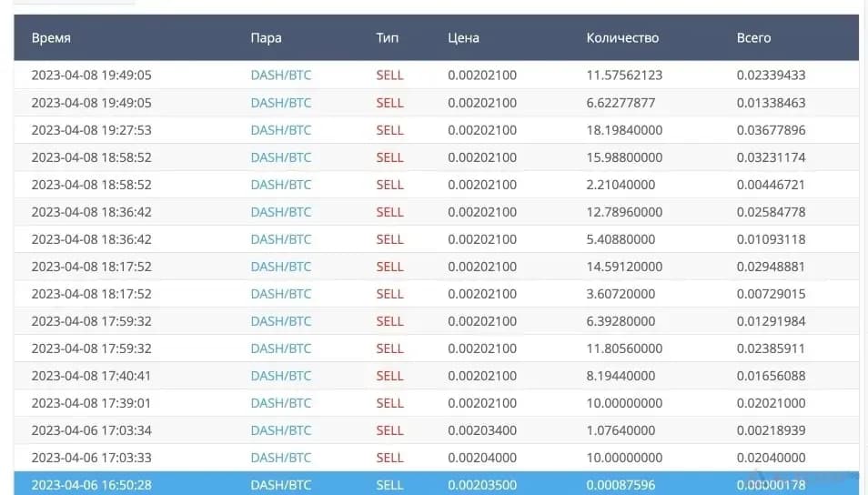Image resolution: width=868 pixels, height=495 pixels.
Task: Click total value 0.01291984
Action: click(771, 321)
